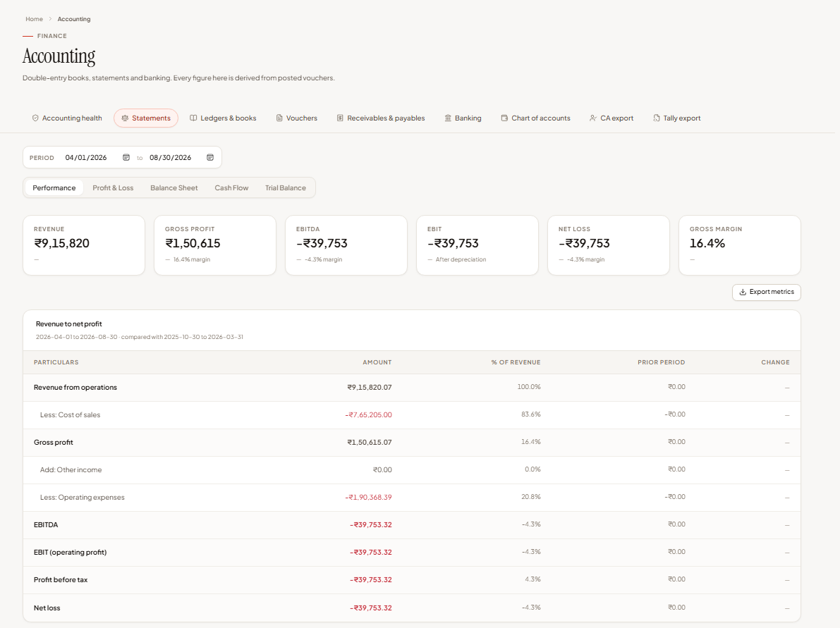Select the Performance statement view
840x628 pixels.
click(x=54, y=188)
